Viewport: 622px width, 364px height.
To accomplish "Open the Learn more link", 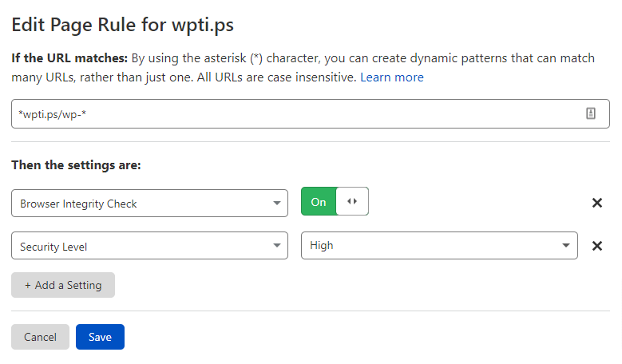I will coord(392,77).
